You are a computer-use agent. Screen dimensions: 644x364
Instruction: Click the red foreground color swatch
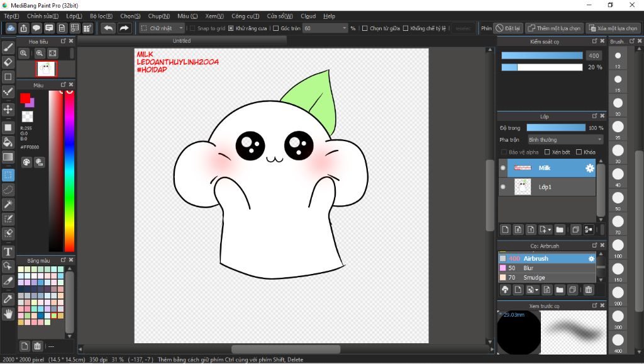pyautogui.click(x=25, y=98)
